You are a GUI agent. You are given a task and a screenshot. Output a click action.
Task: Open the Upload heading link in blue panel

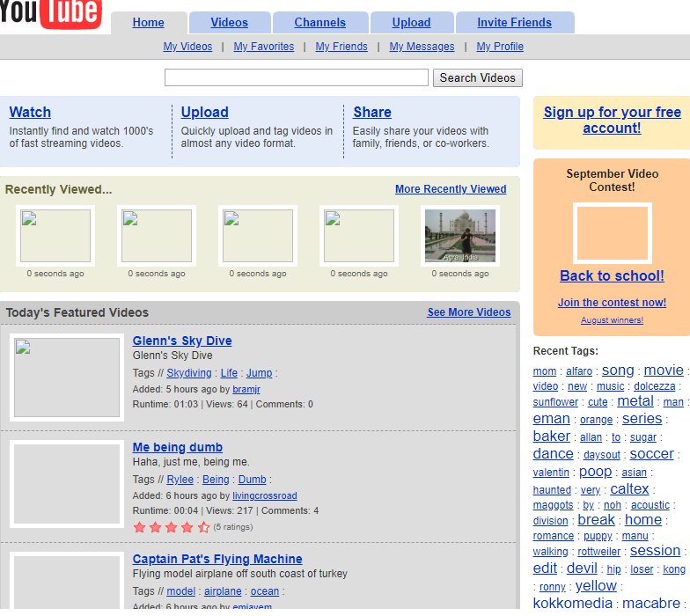[204, 113]
